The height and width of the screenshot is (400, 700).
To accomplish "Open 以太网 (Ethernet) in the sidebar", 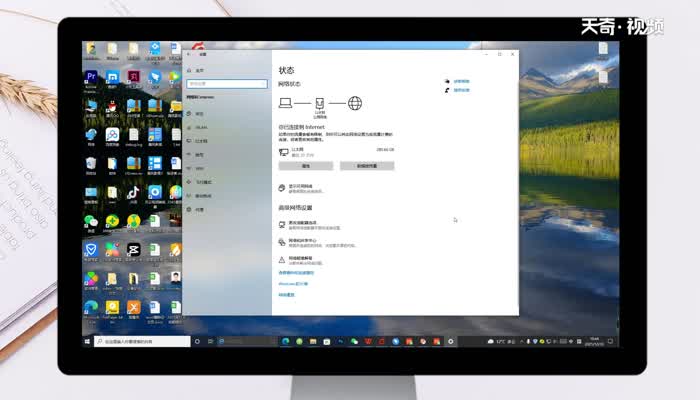I will tap(201, 142).
